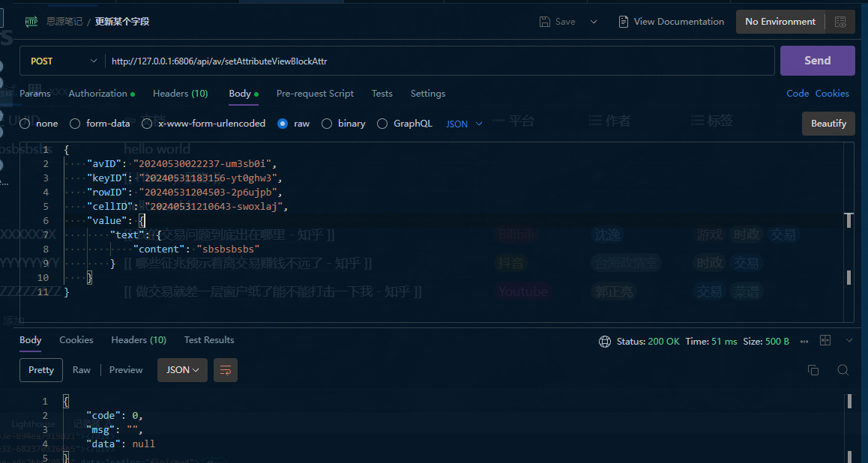Viewport: 868px width, 463px height.
Task: Click the response pane layout icon
Action: pos(825,341)
